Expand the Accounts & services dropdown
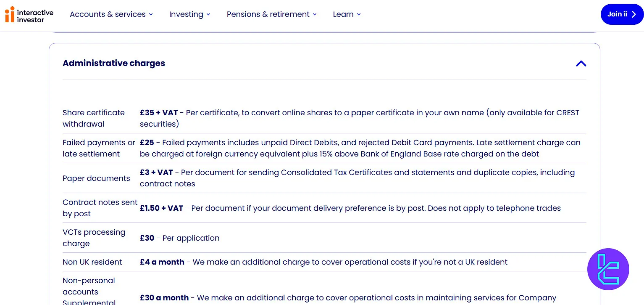The height and width of the screenshot is (305, 644). (x=111, y=14)
